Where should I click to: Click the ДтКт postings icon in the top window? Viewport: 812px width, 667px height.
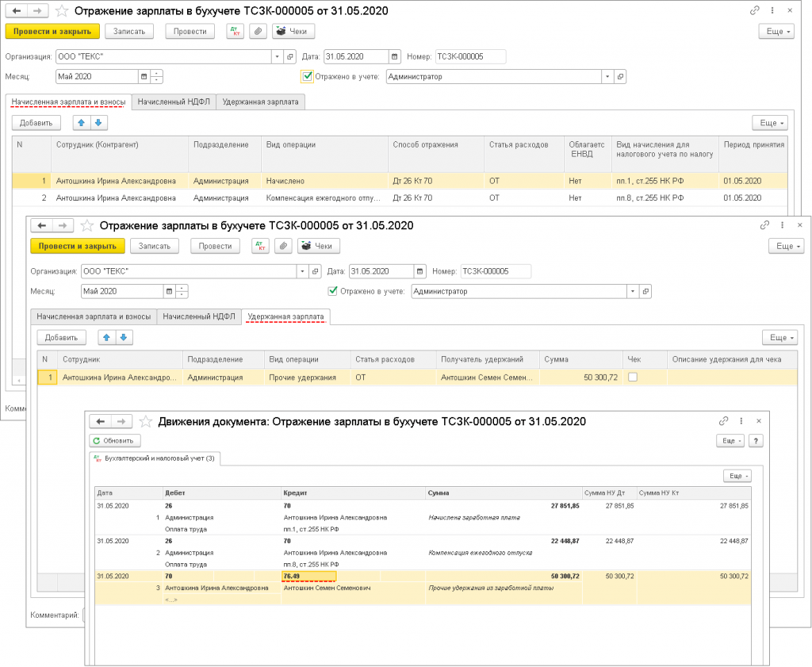(236, 31)
